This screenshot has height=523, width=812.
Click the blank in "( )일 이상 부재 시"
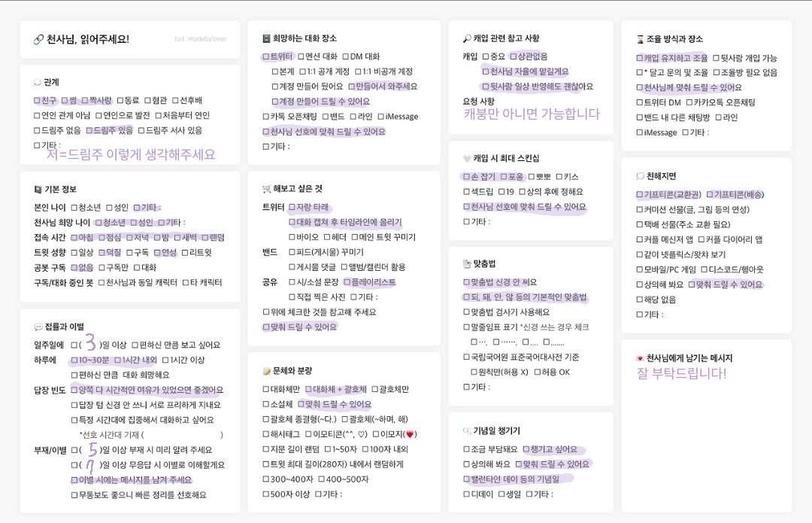pyautogui.click(x=91, y=449)
